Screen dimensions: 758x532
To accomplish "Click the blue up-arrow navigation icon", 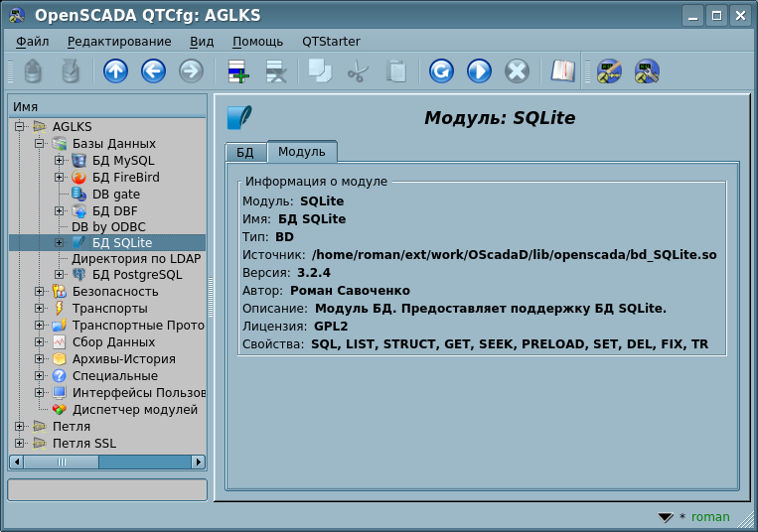I will pos(116,71).
